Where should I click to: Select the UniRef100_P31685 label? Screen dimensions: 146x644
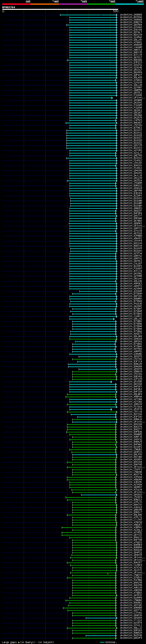point(131,105)
